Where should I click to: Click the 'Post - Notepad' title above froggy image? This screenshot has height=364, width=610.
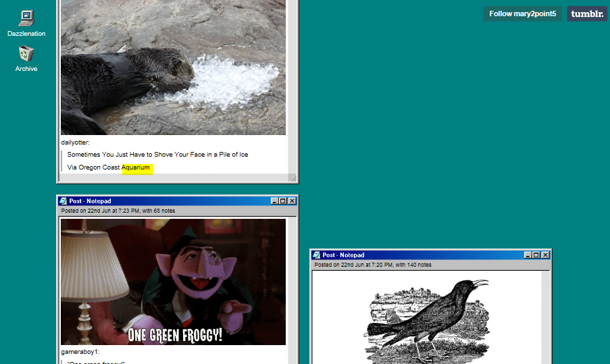(x=91, y=201)
